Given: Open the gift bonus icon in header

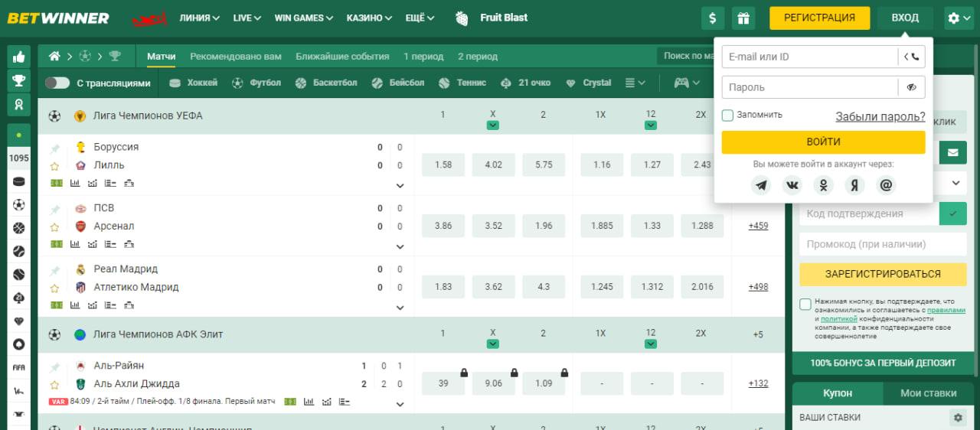Looking at the screenshot, I should (x=743, y=18).
